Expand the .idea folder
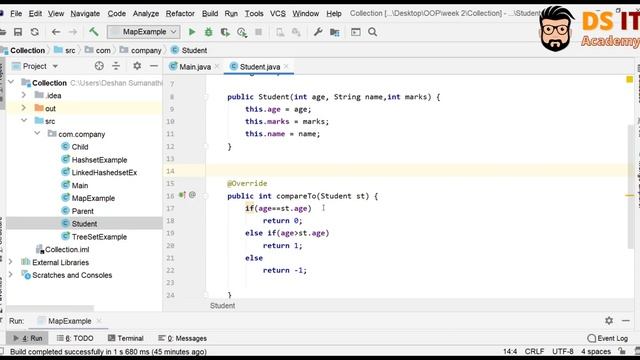 (x=24, y=95)
